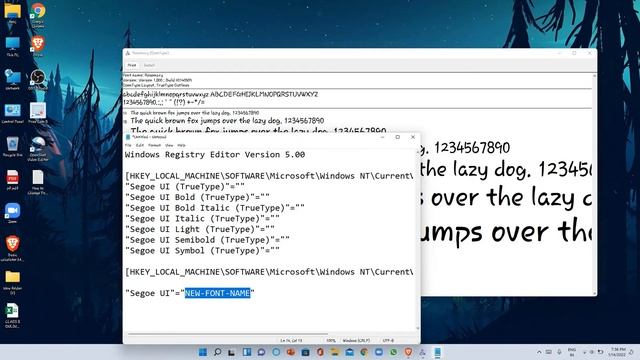Open WhatsApp from the taskbar
Screen dimensions: 640x360
[x=393, y=352]
